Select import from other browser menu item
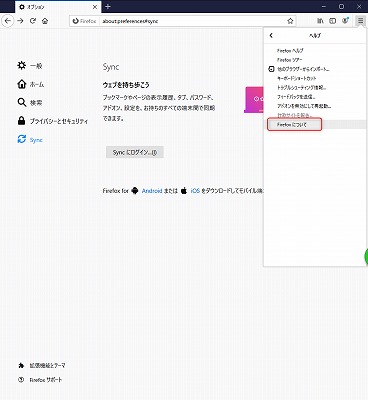Image resolution: width=368 pixels, height=400 pixels. (x=315, y=69)
